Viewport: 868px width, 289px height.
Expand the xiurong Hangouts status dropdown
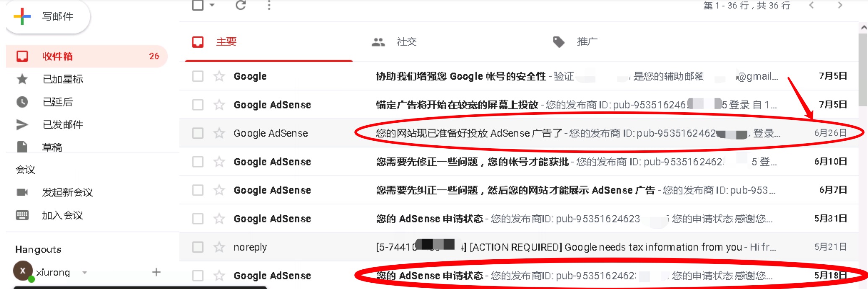point(85,273)
